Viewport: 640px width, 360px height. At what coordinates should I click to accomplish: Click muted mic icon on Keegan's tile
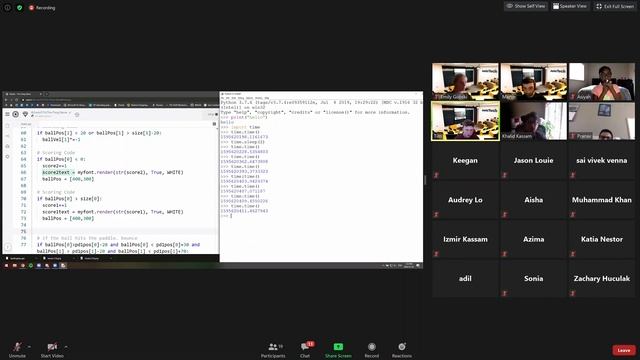(436, 175)
